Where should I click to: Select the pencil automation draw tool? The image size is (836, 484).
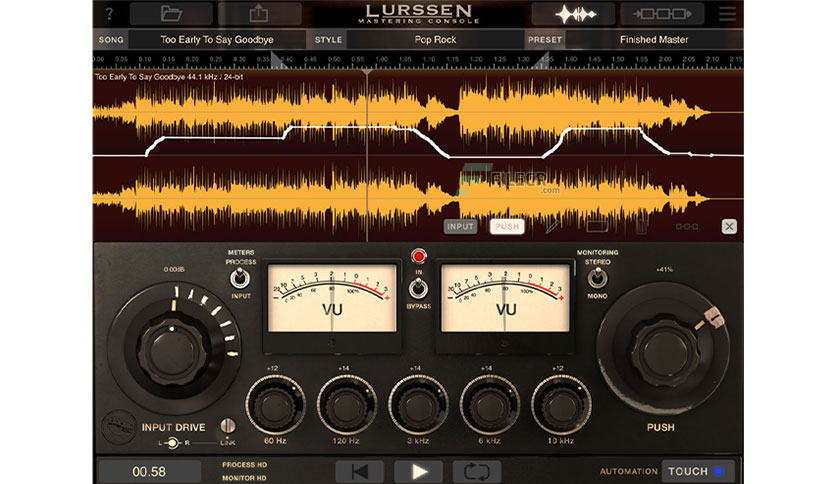(x=552, y=227)
